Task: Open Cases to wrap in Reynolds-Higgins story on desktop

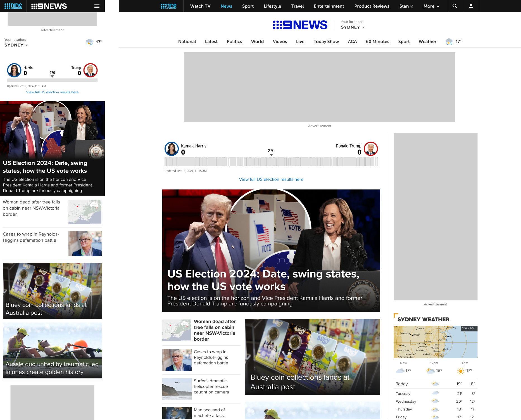Action: (x=211, y=357)
